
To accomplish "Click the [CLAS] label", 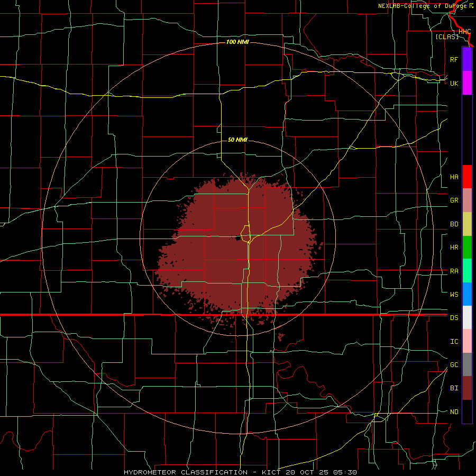I will 447,36.
